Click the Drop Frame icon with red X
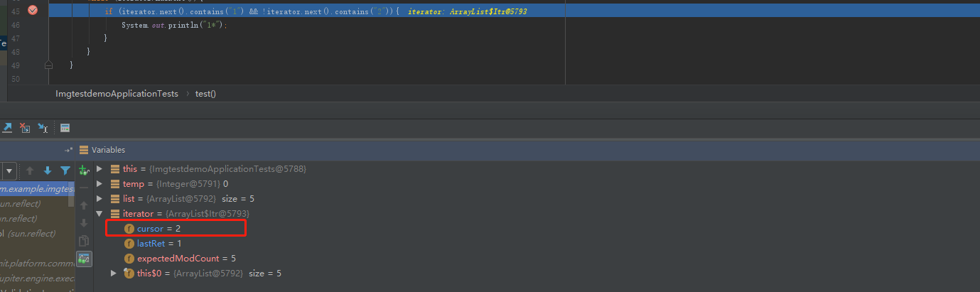Screen dimensions: 980x292 pos(25,128)
